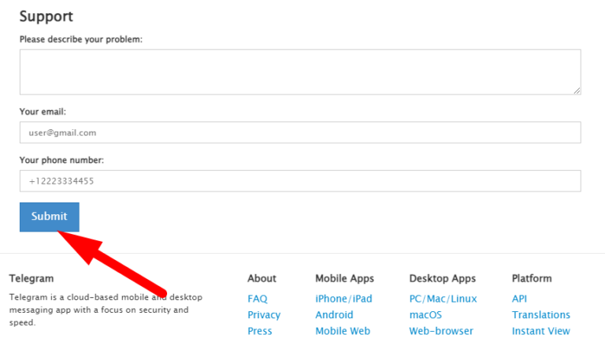Screen dimensions: 605x364
Task: Click the problem description text area
Action: pyautogui.click(x=299, y=72)
